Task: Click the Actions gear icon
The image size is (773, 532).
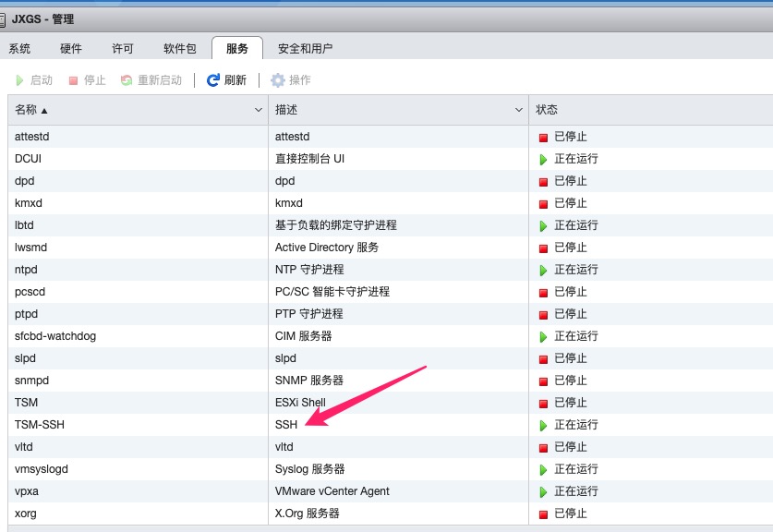Action: coord(278,80)
